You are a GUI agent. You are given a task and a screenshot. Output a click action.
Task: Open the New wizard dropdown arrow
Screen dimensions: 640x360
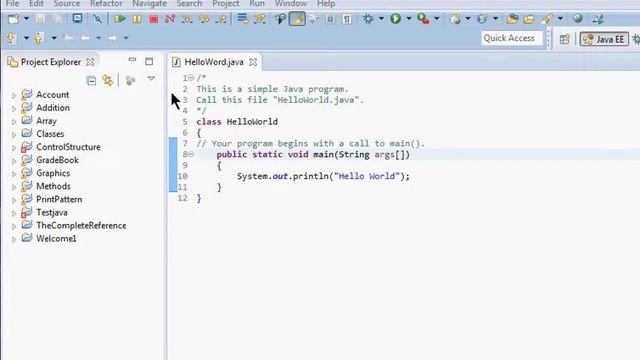pyautogui.click(x=26, y=19)
